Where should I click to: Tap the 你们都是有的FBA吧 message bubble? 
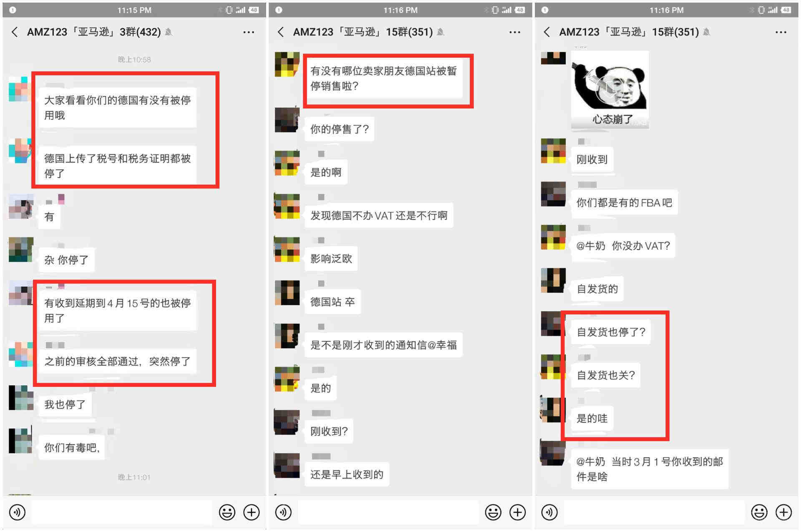624,203
